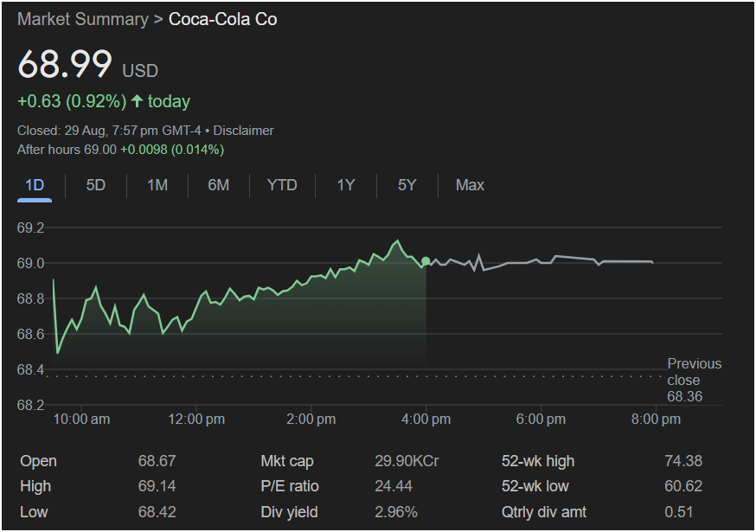This screenshot has width=756, height=532.
Task: Click the Previous close 68.36 label
Action: [694, 380]
